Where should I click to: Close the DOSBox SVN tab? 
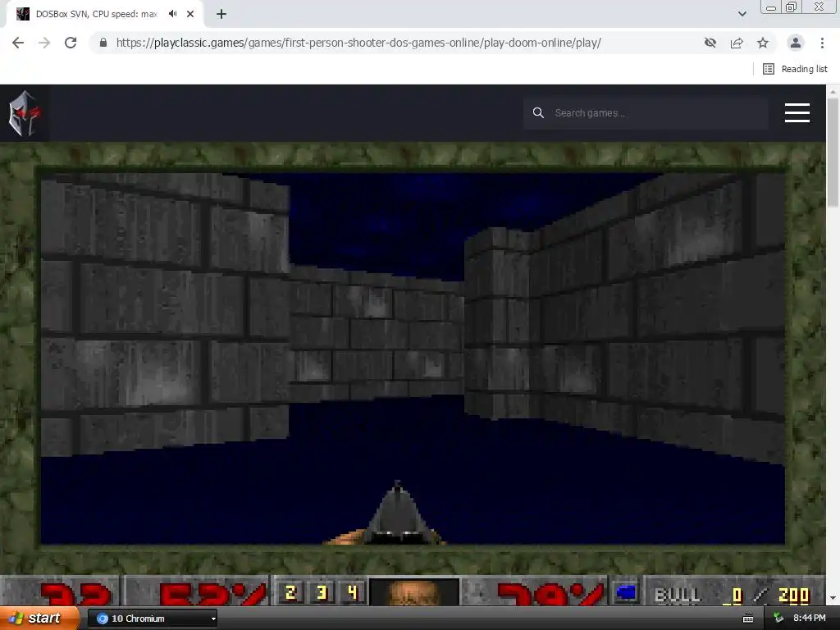coord(190,14)
